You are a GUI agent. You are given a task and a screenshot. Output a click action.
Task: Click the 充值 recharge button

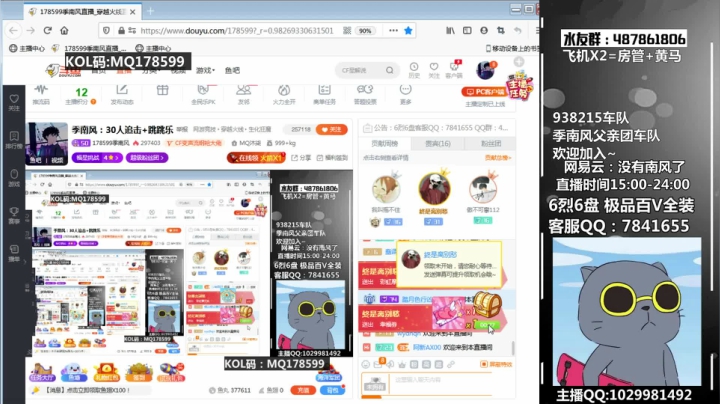click(x=303, y=390)
